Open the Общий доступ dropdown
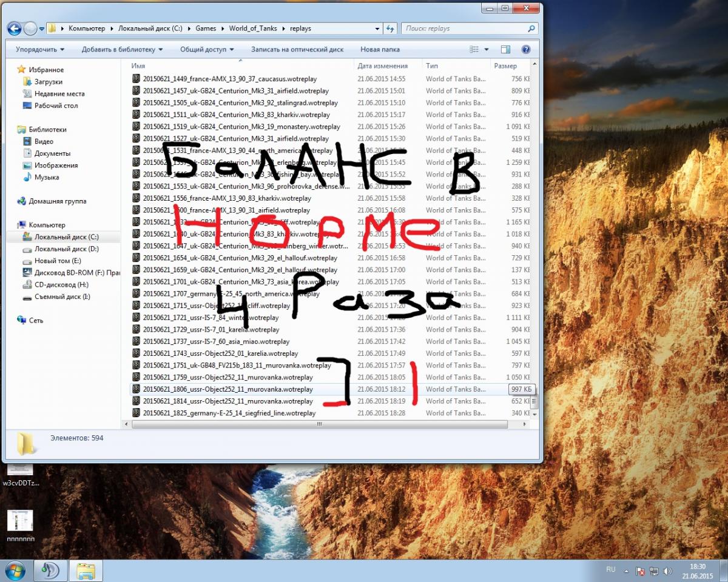Screen dimensions: 728x582 point(206,50)
